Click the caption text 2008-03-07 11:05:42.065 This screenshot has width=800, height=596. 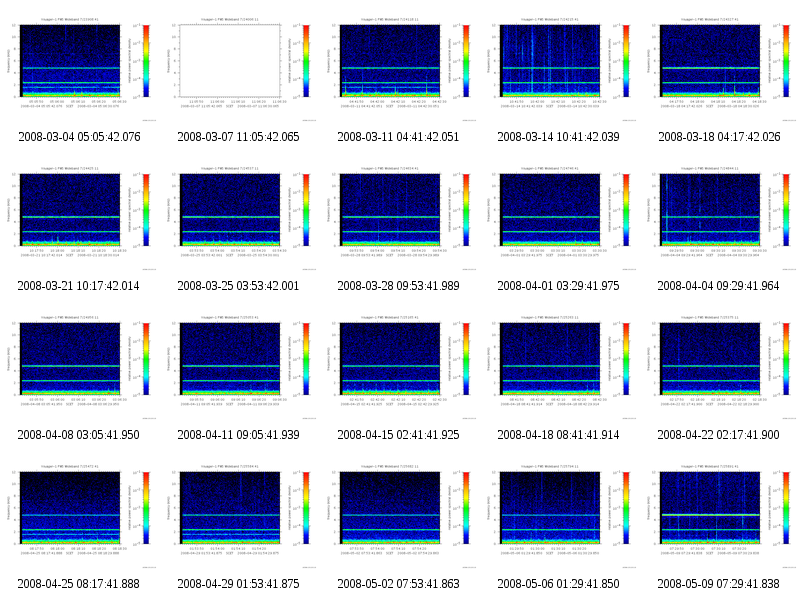[238, 137]
